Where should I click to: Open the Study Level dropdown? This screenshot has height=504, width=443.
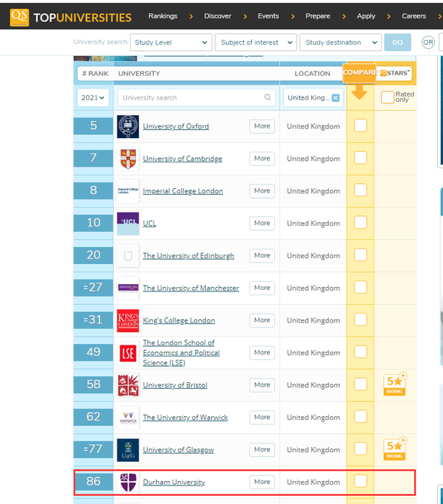[x=171, y=42]
